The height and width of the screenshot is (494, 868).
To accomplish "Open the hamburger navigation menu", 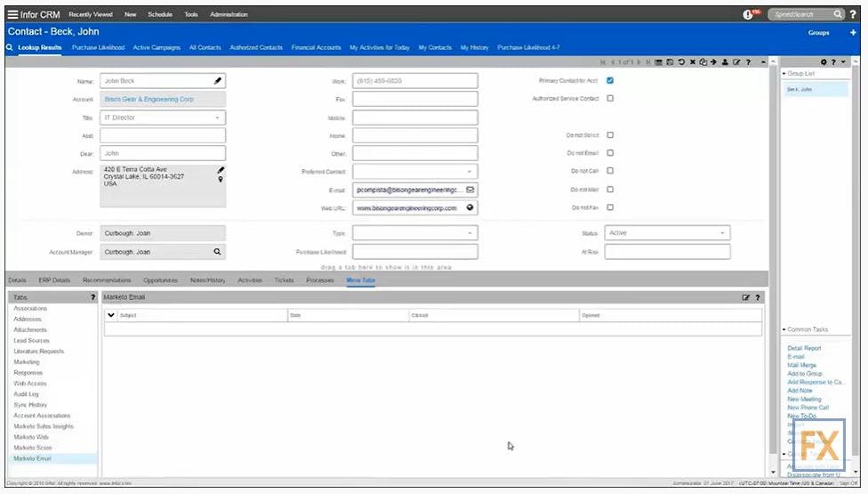I will (12, 14).
